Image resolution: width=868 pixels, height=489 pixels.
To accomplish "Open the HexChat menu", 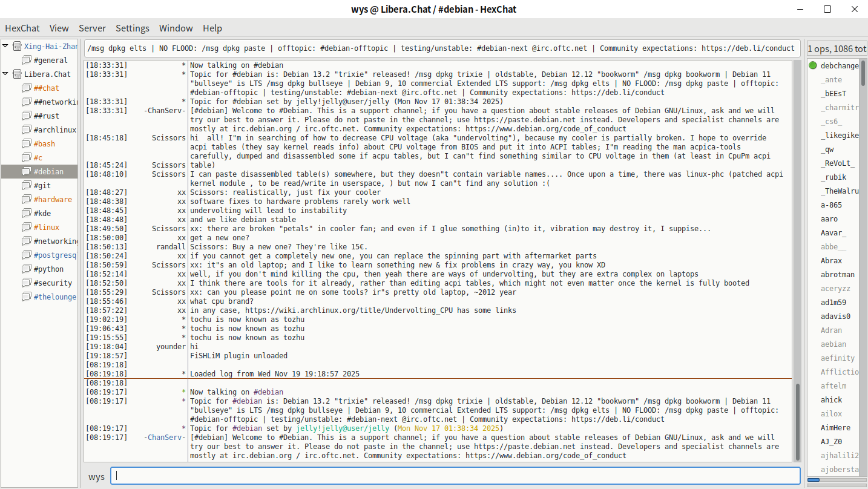I will pyautogui.click(x=22, y=28).
